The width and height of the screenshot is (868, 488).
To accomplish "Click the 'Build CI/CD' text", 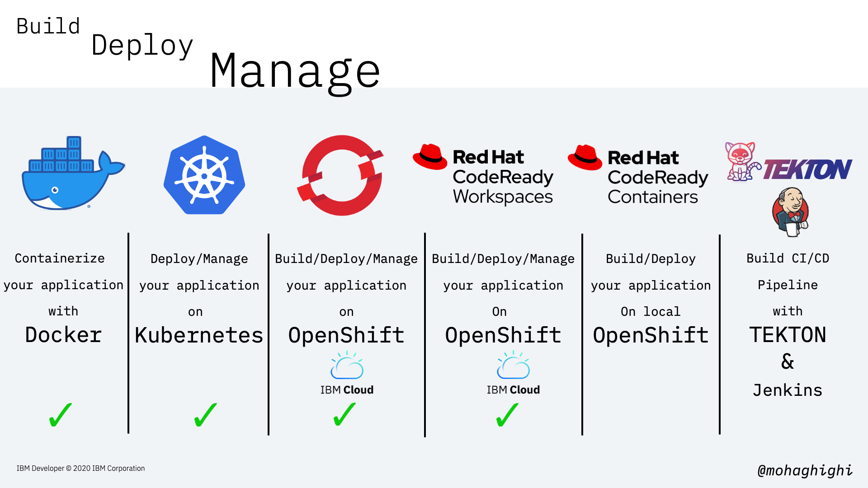I will tap(788, 258).
